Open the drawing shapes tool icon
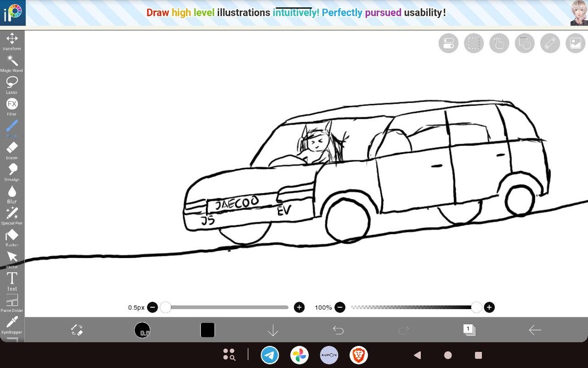The image size is (588, 368). pyautogui.click(x=524, y=43)
